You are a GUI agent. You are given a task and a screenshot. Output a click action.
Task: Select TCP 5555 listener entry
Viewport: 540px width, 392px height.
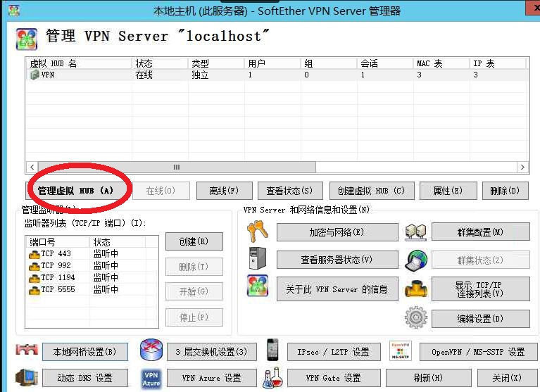(x=58, y=289)
